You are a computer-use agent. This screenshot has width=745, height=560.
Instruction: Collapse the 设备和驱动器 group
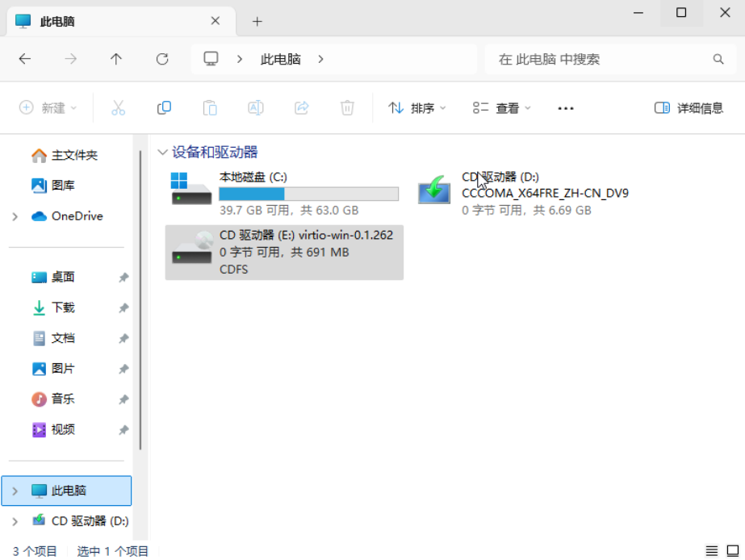point(163,152)
